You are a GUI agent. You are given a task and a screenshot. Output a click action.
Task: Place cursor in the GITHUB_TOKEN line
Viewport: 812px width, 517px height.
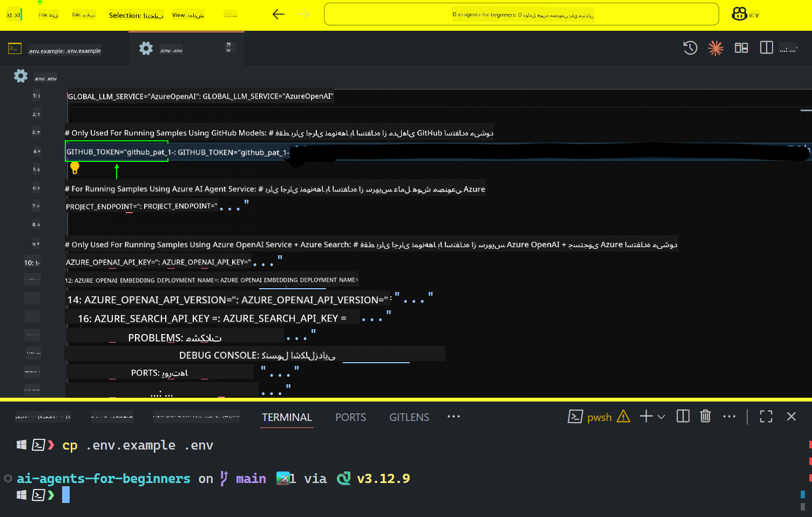pyautogui.click(x=437, y=152)
